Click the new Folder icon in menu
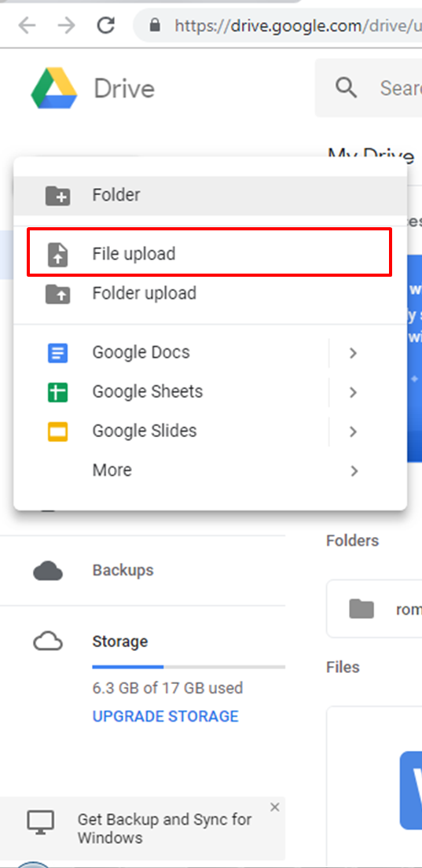The height and width of the screenshot is (868, 422). 57,196
